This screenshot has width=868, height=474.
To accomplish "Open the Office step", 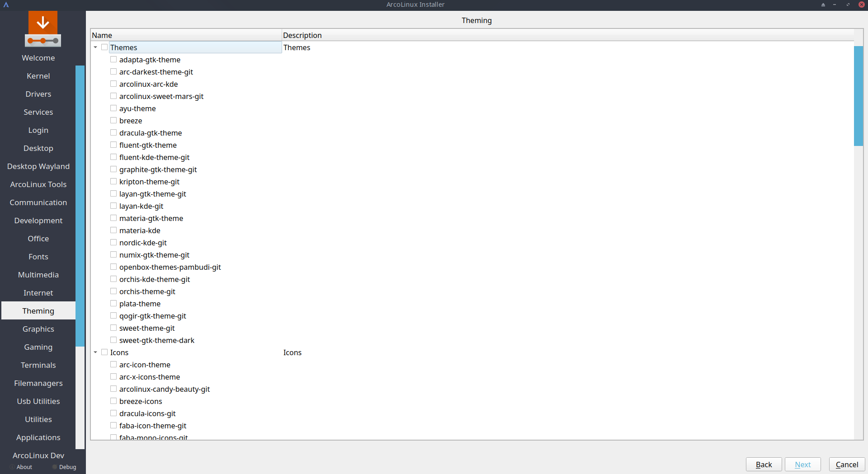I will point(38,239).
